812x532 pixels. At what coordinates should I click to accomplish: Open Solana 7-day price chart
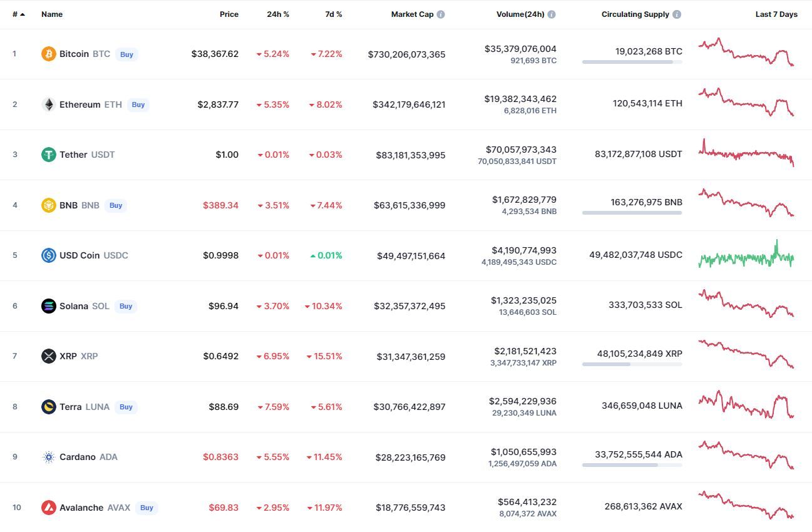746,304
